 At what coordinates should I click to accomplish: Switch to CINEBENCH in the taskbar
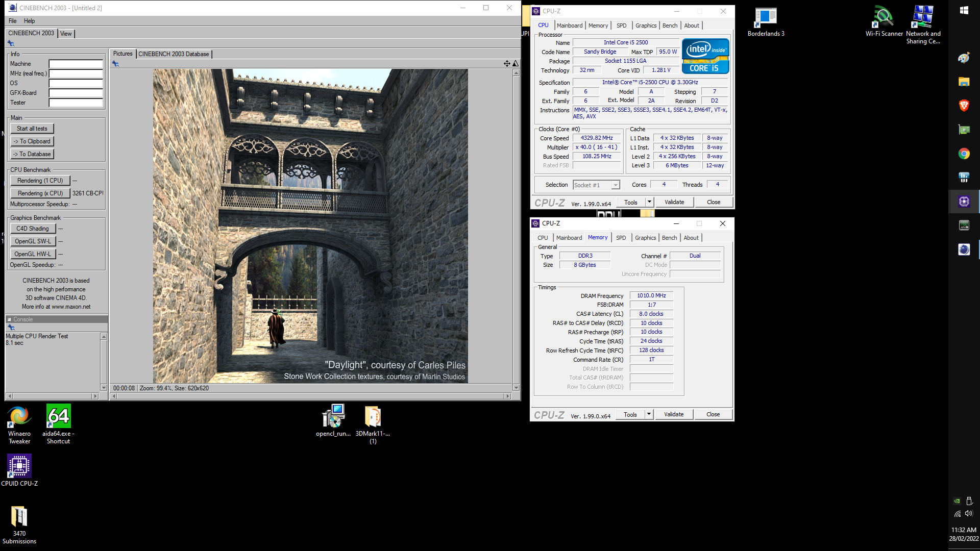964,249
